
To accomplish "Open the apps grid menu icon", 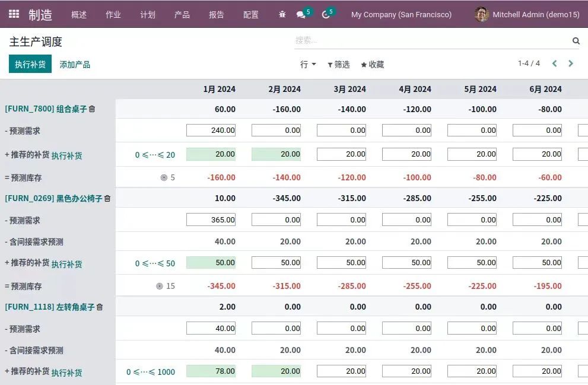I will [14, 14].
